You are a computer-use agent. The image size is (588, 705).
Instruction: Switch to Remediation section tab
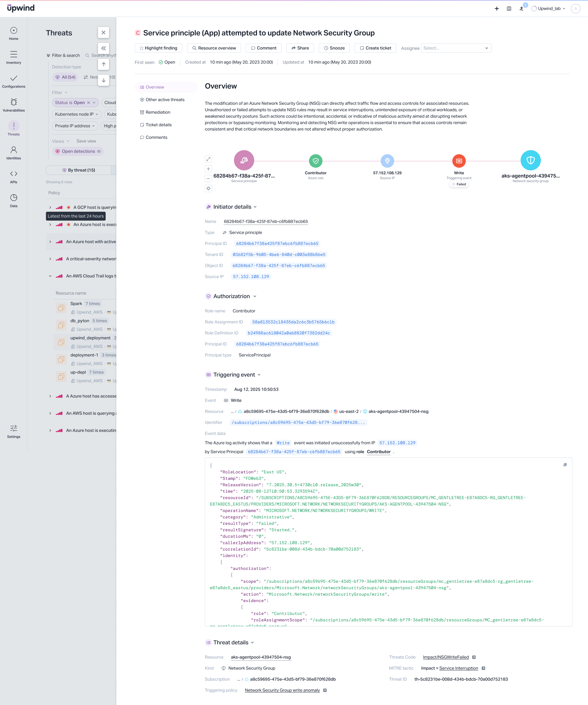coord(158,112)
